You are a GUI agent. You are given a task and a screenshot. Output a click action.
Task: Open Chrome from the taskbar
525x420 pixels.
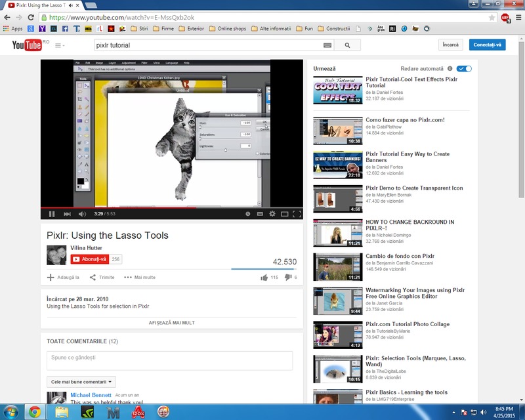(35, 412)
